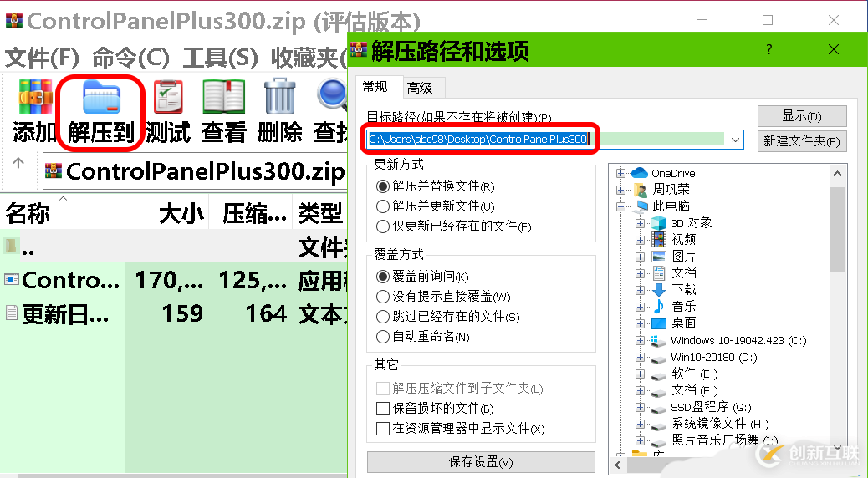This screenshot has width=868, height=478.
Task: Select 软件 (E:) drive
Action: (694, 374)
